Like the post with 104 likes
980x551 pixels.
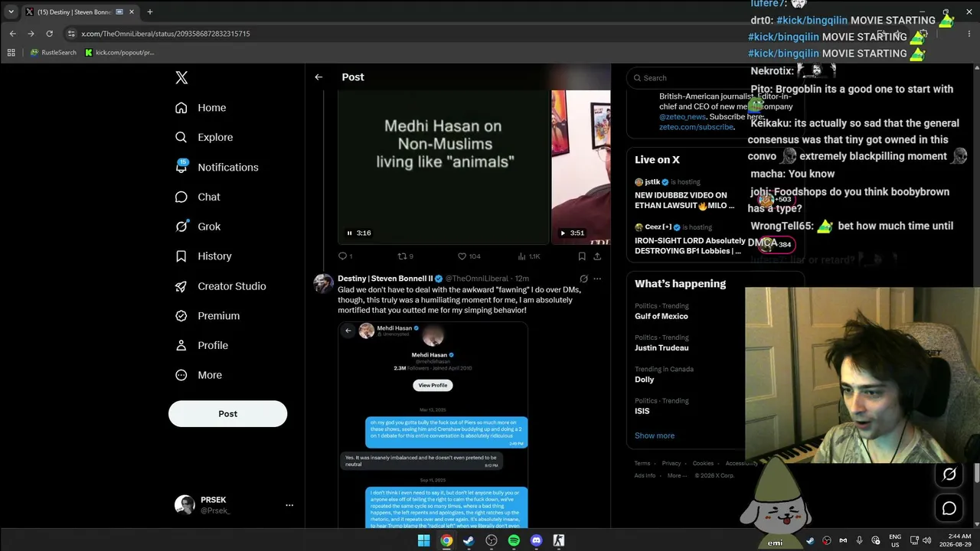click(x=469, y=256)
